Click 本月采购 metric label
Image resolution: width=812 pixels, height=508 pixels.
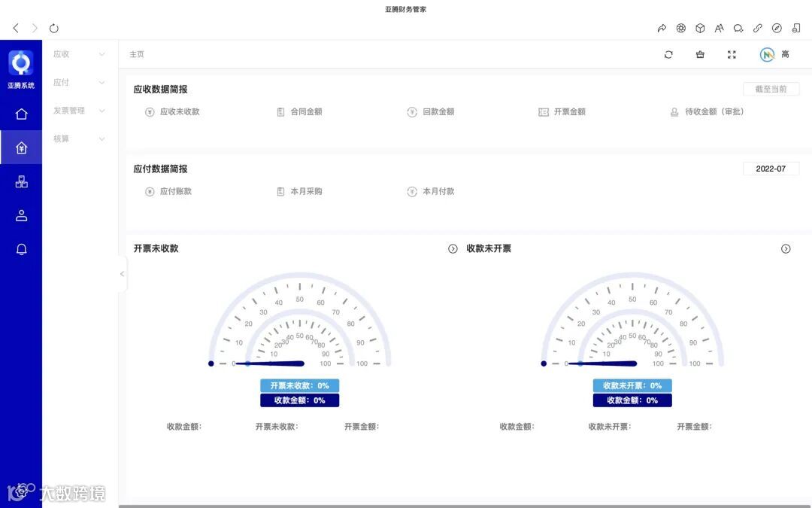click(306, 191)
